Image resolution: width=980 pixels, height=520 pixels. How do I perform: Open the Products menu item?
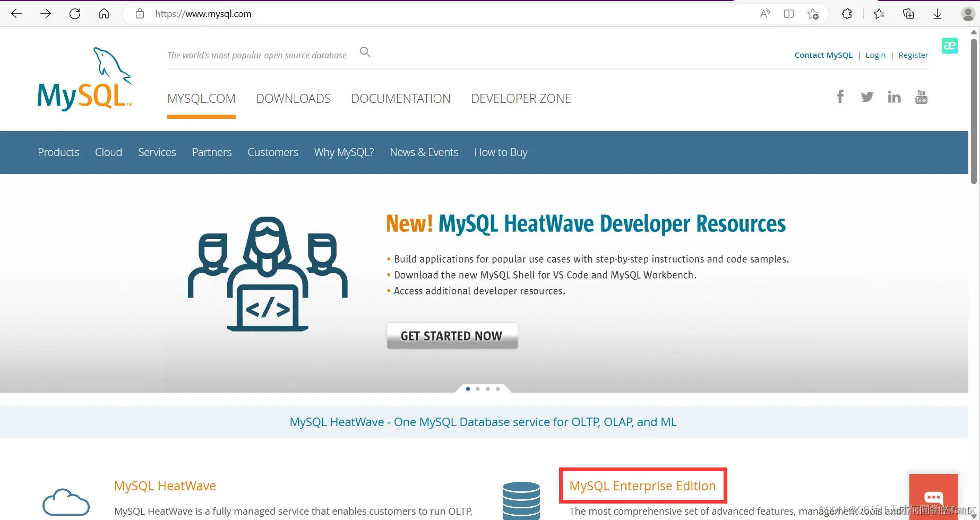[58, 152]
